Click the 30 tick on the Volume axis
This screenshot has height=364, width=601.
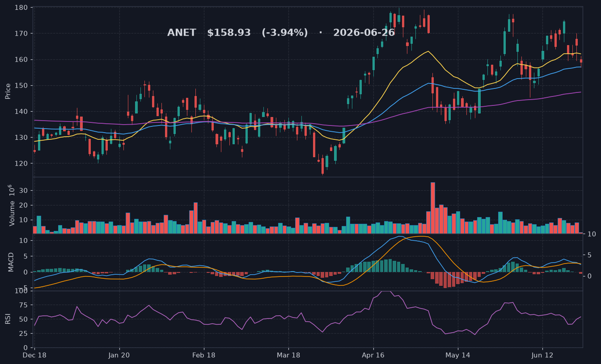point(24,191)
